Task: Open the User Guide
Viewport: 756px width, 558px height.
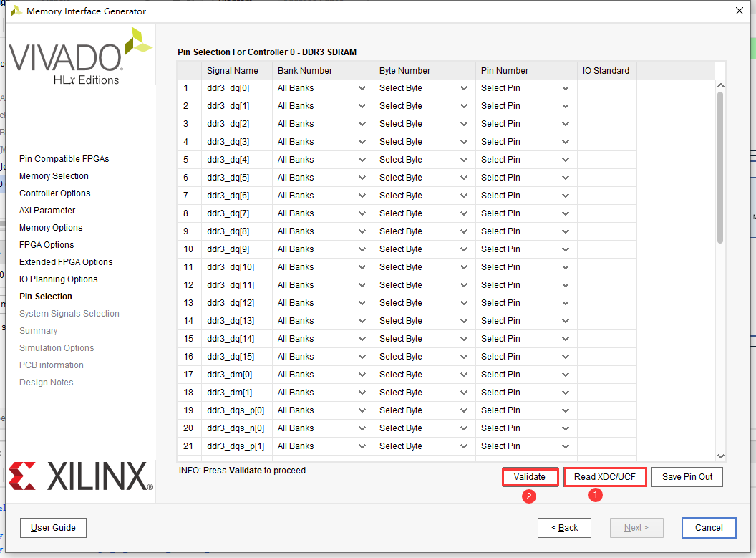Action: coord(53,528)
